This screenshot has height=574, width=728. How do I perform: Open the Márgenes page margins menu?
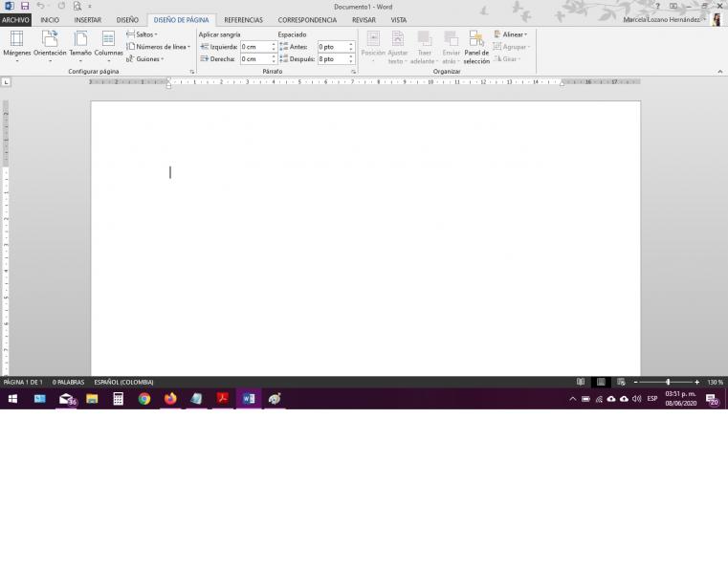point(16,45)
